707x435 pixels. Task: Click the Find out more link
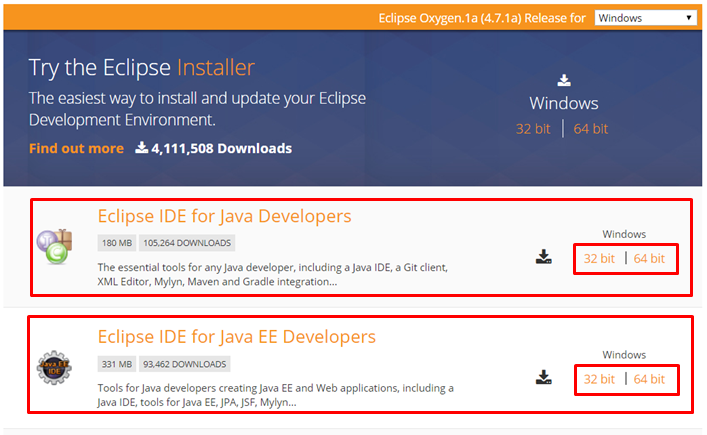click(x=76, y=148)
